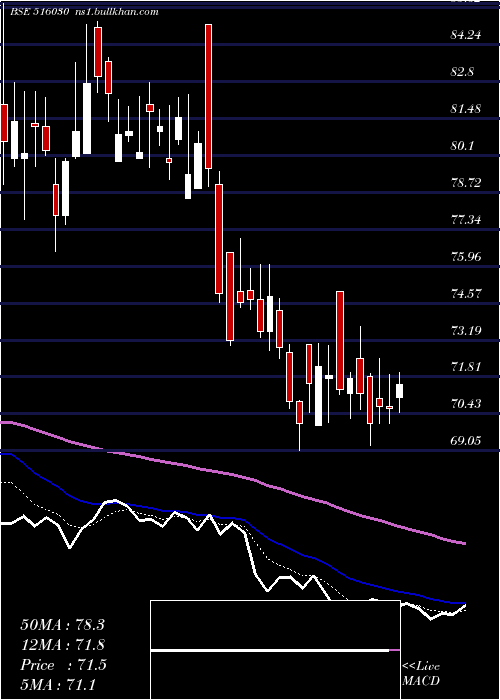The image size is (500, 700).
Task: Click the 74.57 price axis label
Action: [x=466, y=294]
